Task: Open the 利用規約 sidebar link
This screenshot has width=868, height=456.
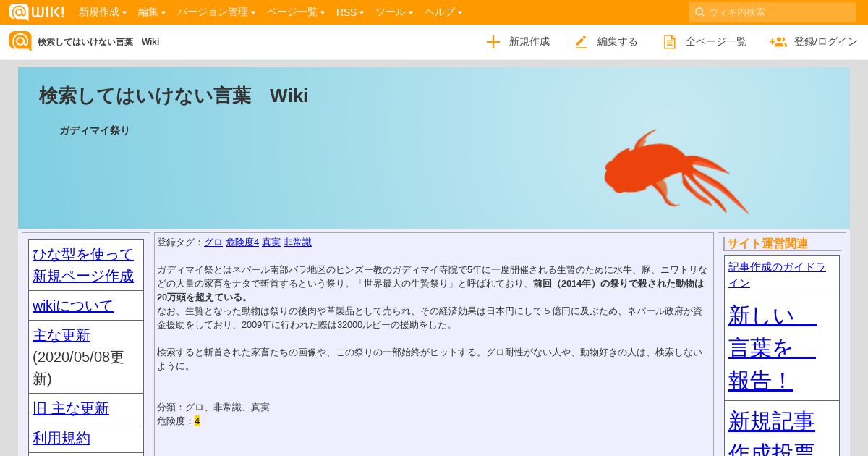Action: click(61, 438)
